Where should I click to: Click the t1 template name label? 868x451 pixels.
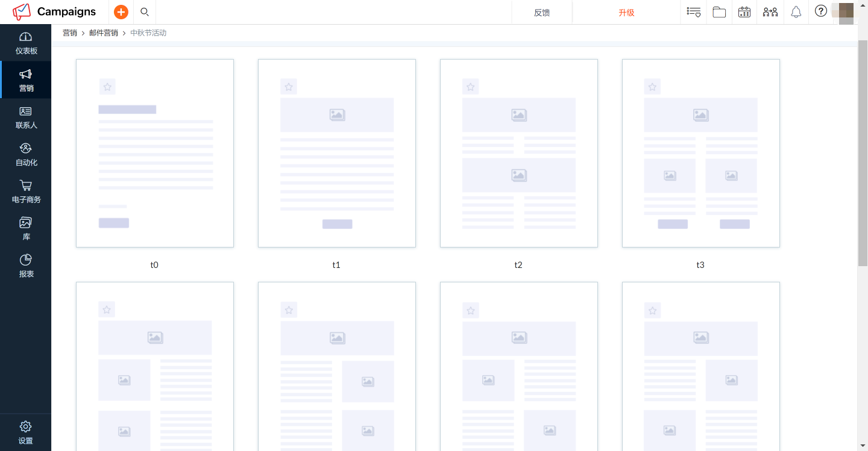point(336,265)
